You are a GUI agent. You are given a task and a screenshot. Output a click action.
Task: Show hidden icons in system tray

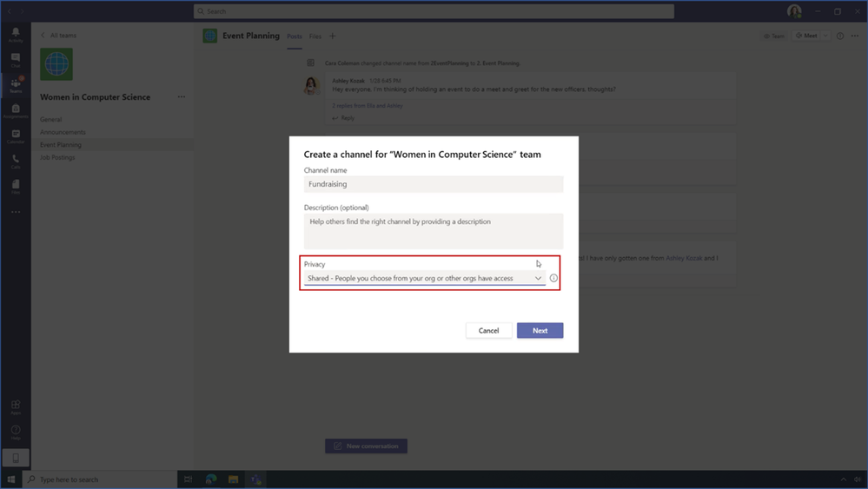(x=843, y=479)
